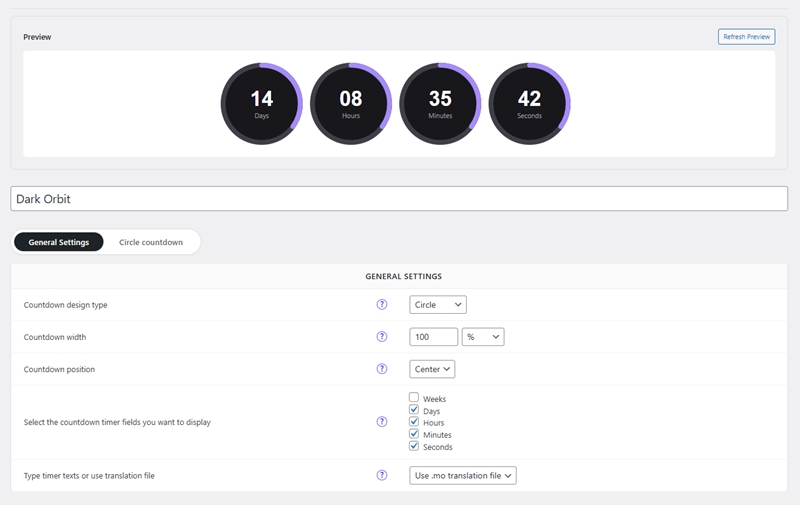Screen dimensions: 800x505
Task: Switch to the Circle countdown tab
Action: [151, 242]
